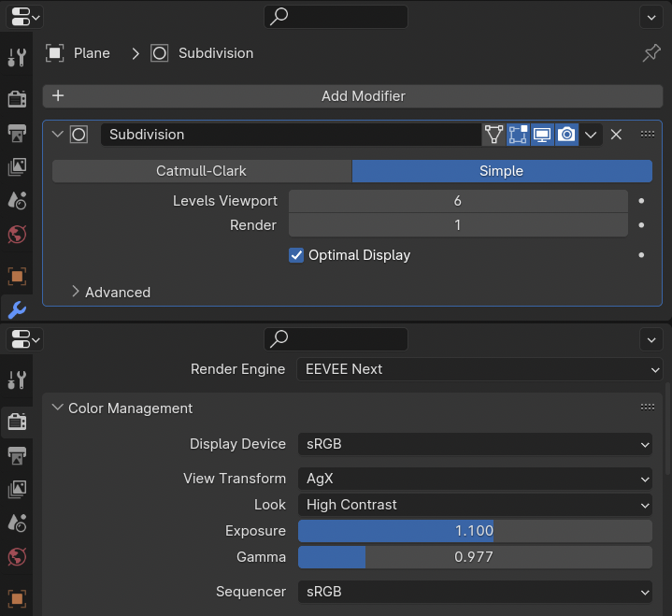Collapse Color Management panel
This screenshot has width=672, height=616.
[x=57, y=408]
